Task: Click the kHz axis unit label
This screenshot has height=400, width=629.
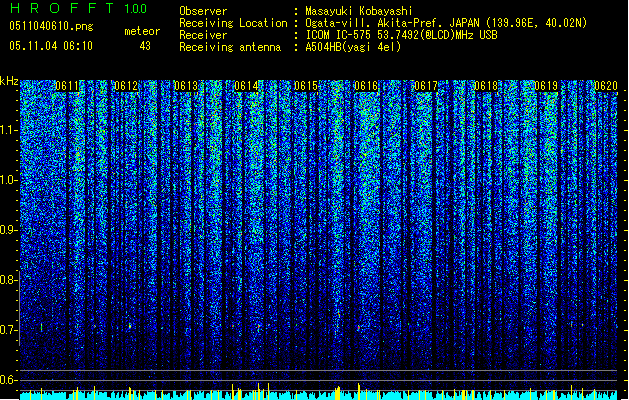Action: point(9,81)
